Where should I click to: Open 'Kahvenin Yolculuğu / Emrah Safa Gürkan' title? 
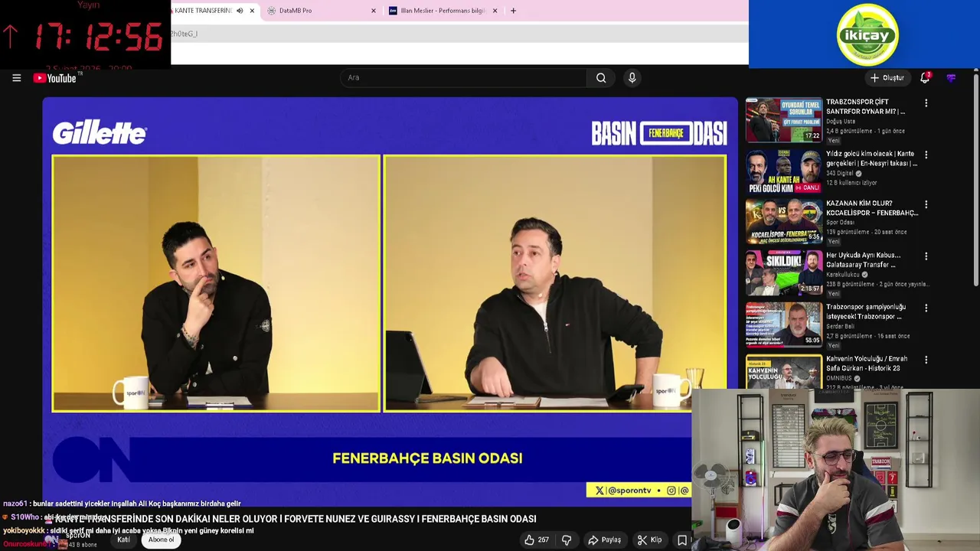click(867, 364)
